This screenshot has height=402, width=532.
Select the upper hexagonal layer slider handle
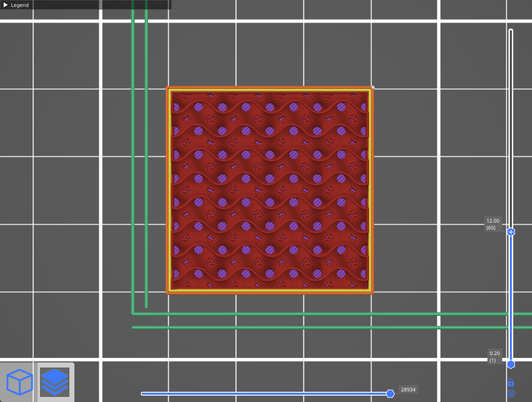511,232
